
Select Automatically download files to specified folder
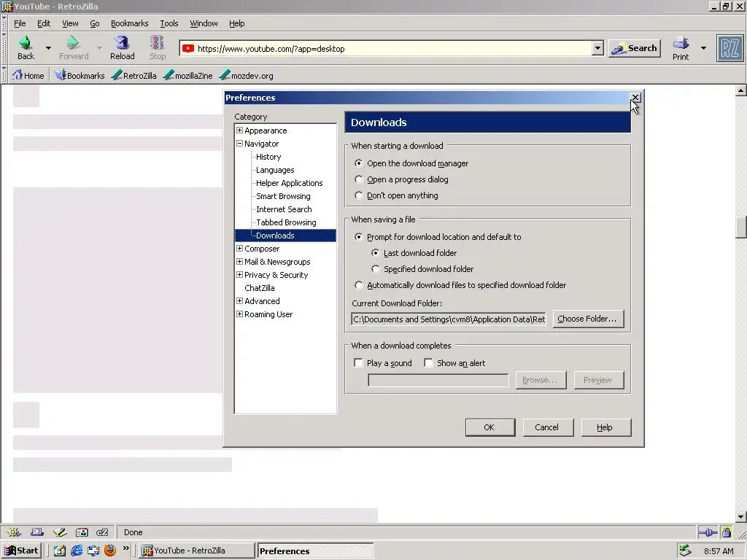click(359, 285)
